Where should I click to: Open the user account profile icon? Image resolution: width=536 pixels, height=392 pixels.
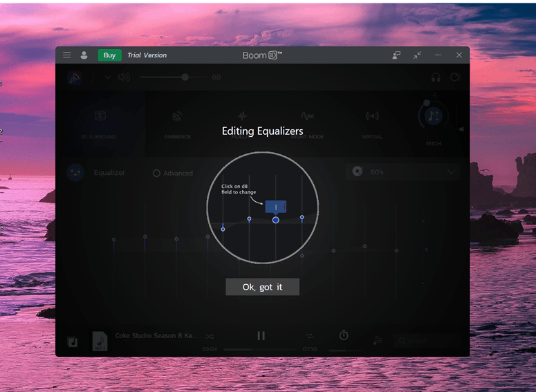84,55
